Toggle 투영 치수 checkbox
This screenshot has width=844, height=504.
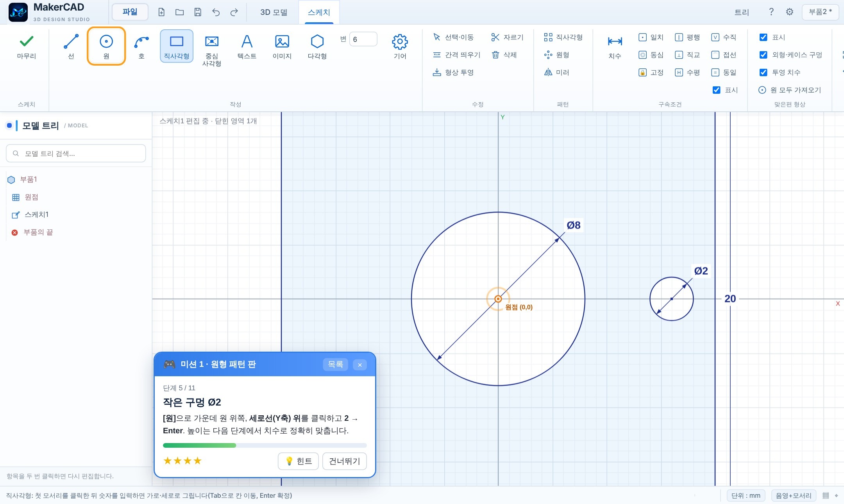coord(763,72)
